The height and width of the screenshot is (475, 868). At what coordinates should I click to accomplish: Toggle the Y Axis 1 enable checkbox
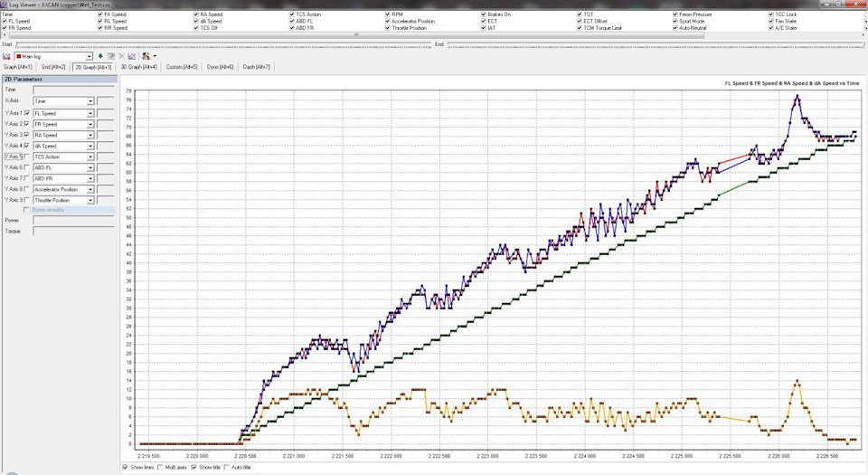pyautogui.click(x=26, y=113)
